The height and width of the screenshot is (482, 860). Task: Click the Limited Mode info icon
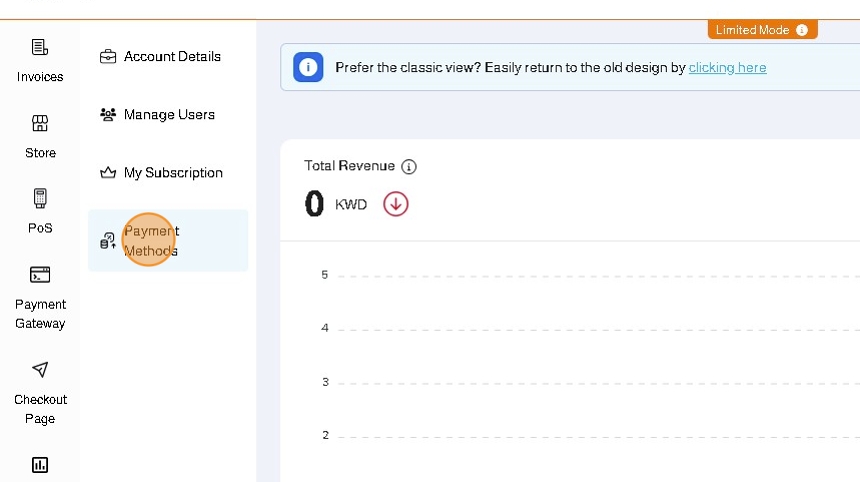802,30
